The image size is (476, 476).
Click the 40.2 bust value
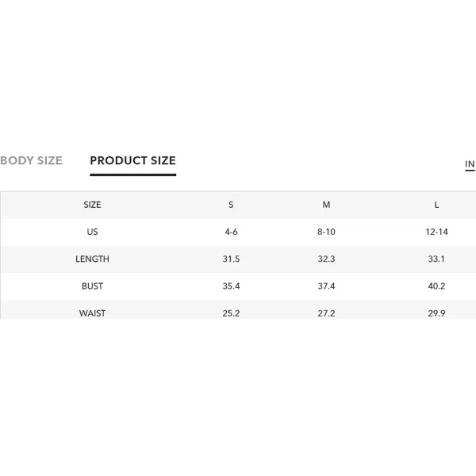pyautogui.click(x=436, y=286)
